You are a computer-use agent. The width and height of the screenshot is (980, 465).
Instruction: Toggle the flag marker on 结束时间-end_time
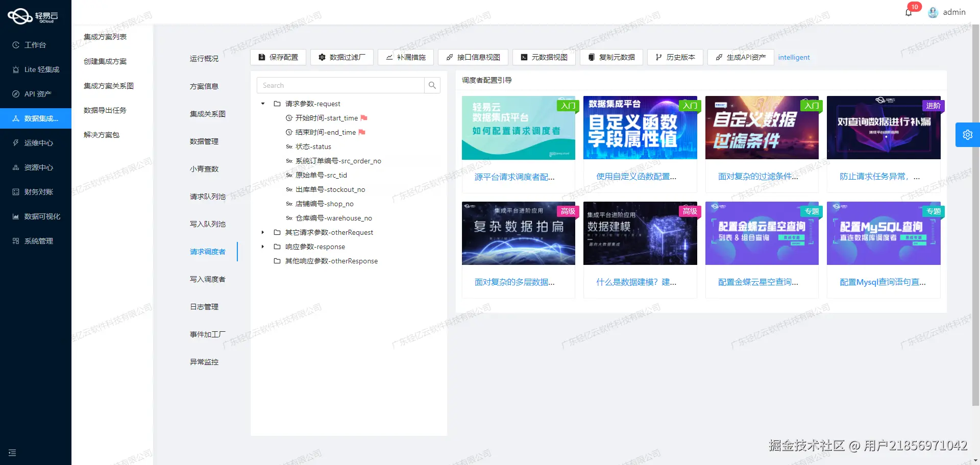363,132
